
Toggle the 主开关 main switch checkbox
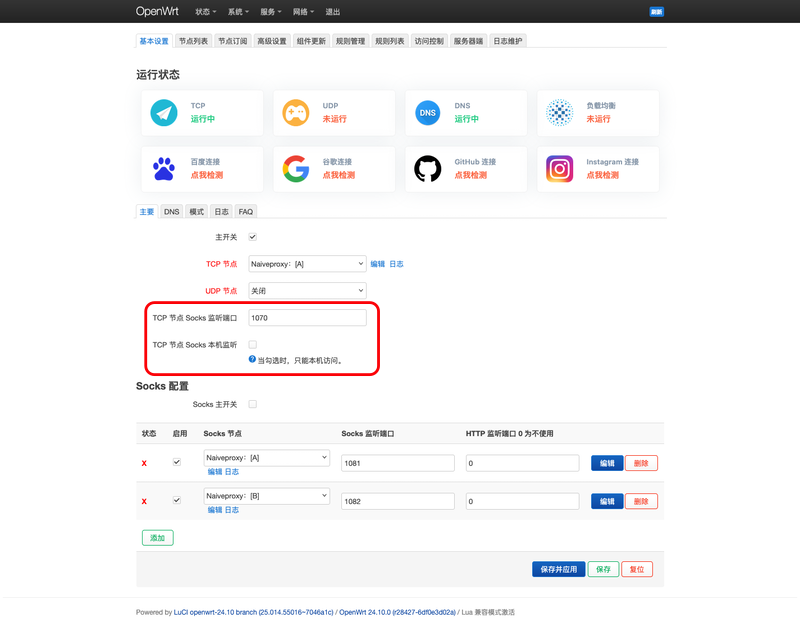tap(253, 237)
